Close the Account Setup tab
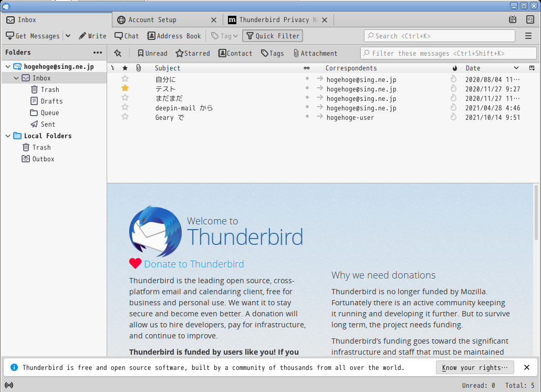The width and height of the screenshot is (541, 392). (x=214, y=20)
